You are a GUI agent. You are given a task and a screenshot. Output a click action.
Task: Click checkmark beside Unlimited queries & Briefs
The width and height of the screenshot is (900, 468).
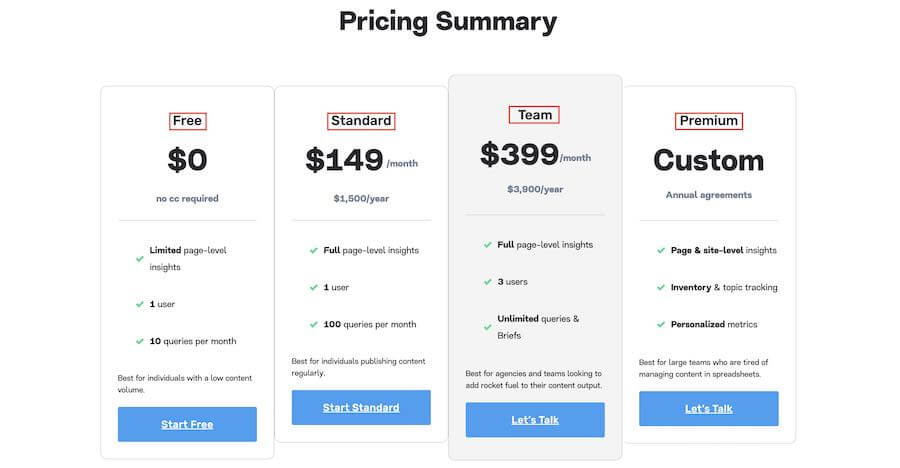point(487,327)
